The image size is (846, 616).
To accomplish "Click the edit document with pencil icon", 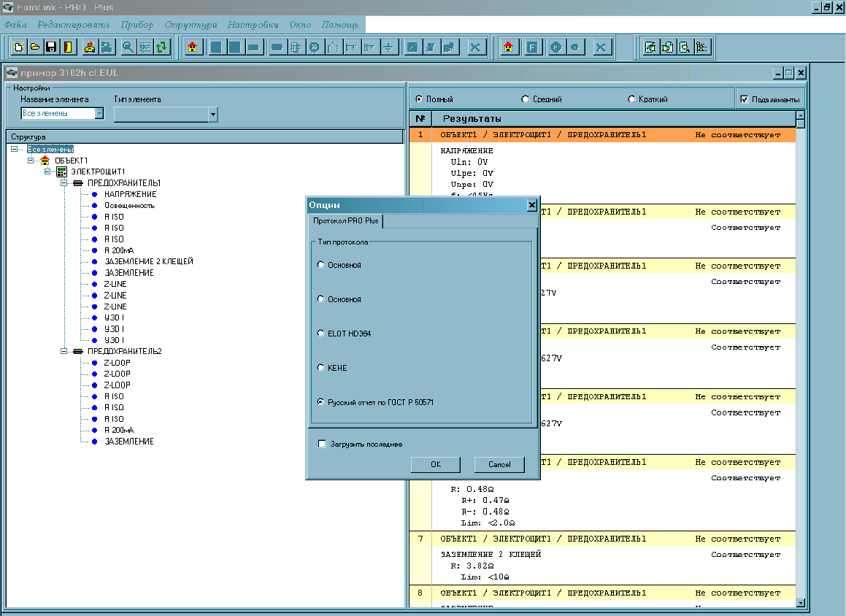I will [x=650, y=47].
